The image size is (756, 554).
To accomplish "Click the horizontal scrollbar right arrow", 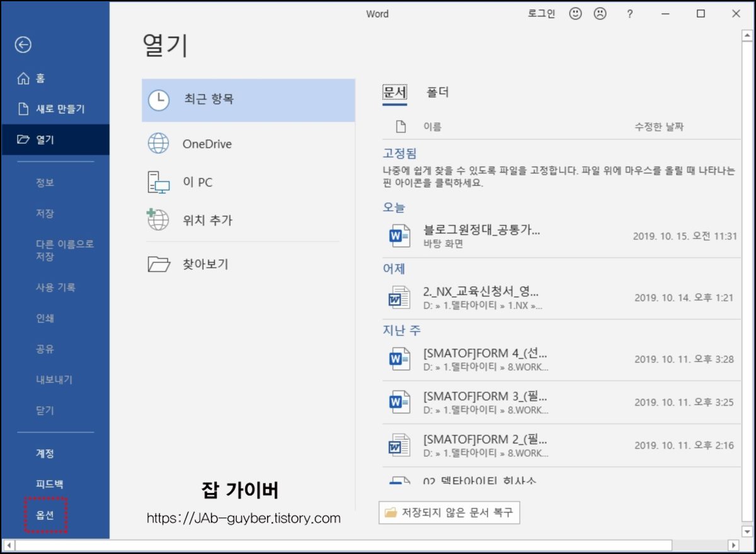I will (x=733, y=545).
